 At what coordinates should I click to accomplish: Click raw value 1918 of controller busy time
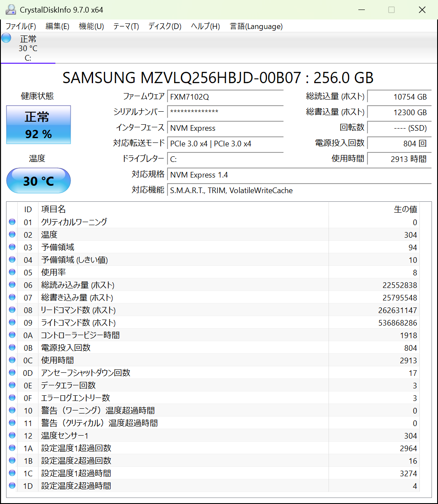click(x=409, y=335)
